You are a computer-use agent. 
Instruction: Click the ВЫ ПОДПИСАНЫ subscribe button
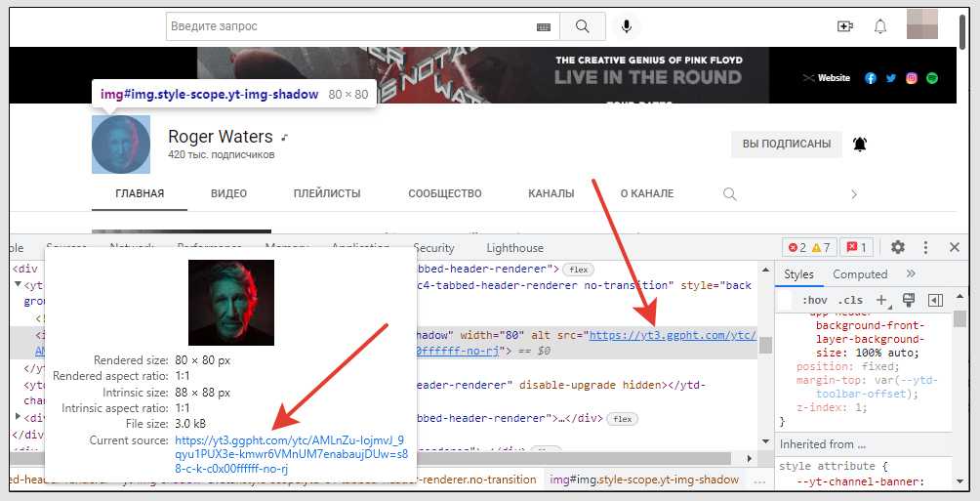click(786, 145)
